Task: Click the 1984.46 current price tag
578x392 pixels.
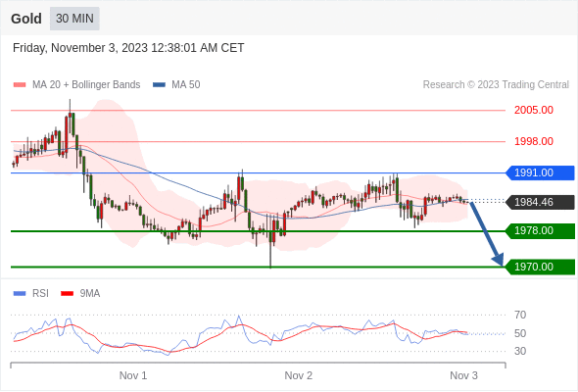Action: tap(541, 202)
